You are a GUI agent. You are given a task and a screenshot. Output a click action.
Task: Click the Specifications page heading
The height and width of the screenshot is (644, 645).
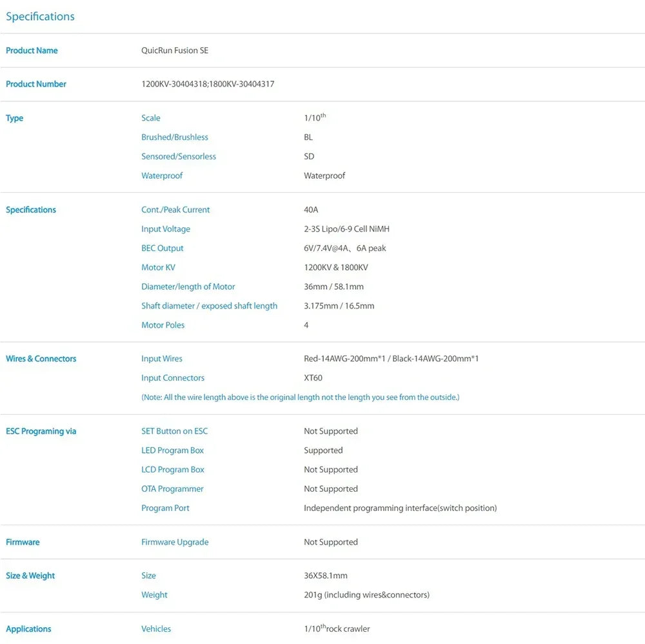point(40,17)
